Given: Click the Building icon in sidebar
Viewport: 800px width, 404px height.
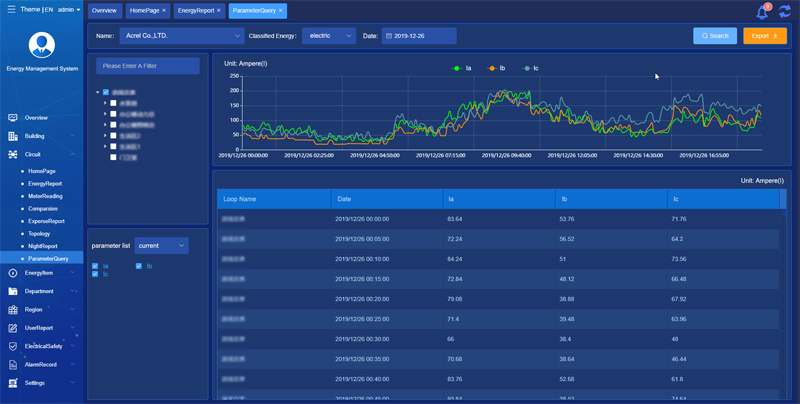Looking at the screenshot, I should 13,136.
